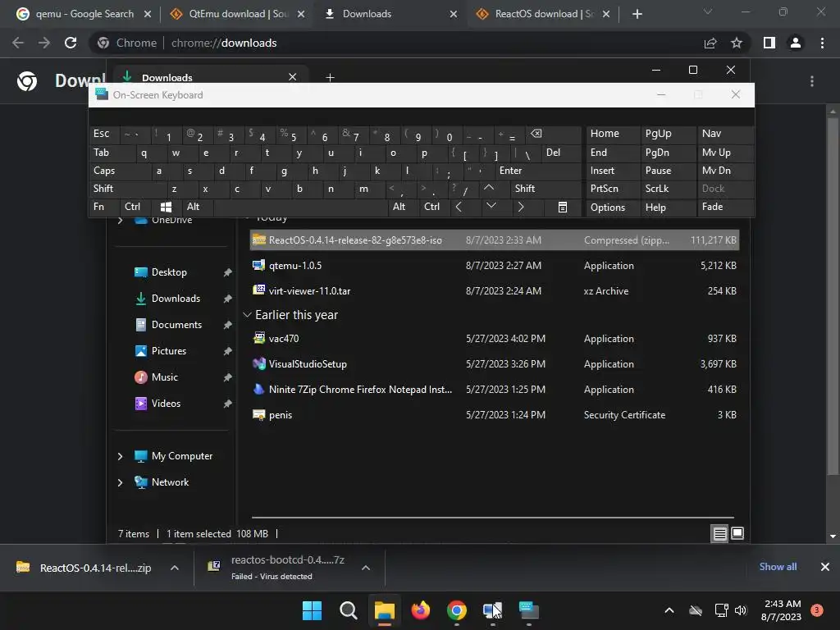Click the spacebar on On-Screen Keyboard
Image resolution: width=840 pixels, height=630 pixels.
[300, 207]
